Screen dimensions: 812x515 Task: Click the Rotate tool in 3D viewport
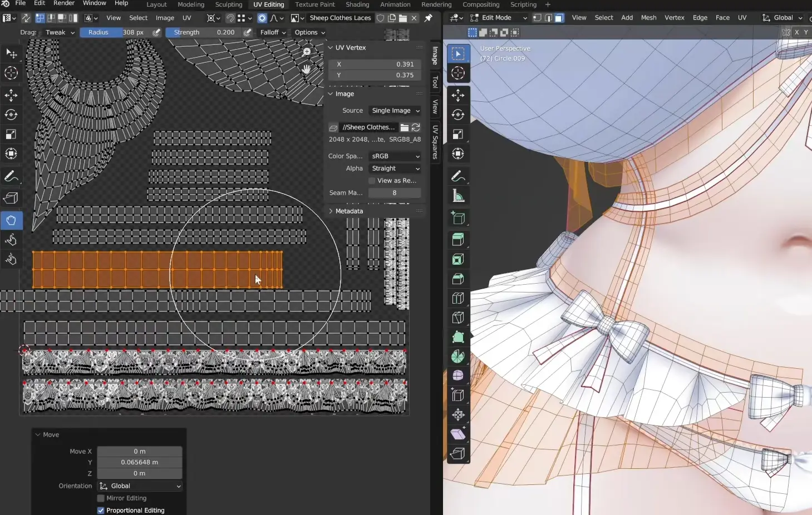(458, 115)
